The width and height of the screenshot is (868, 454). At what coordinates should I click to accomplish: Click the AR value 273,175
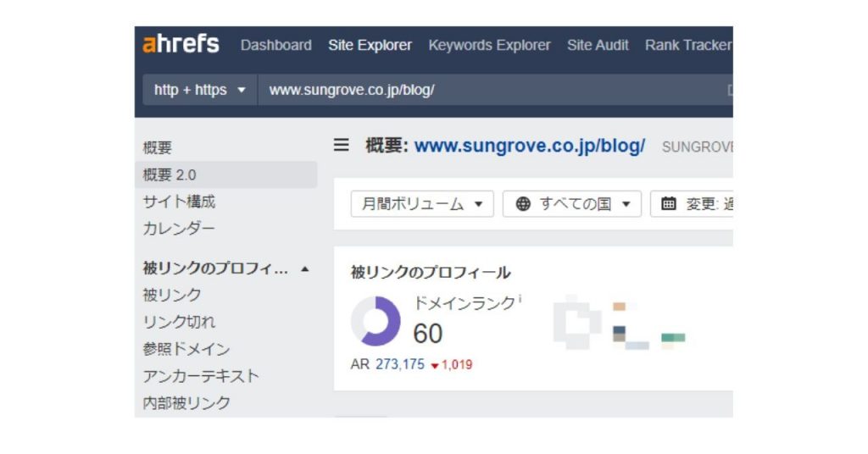point(400,364)
